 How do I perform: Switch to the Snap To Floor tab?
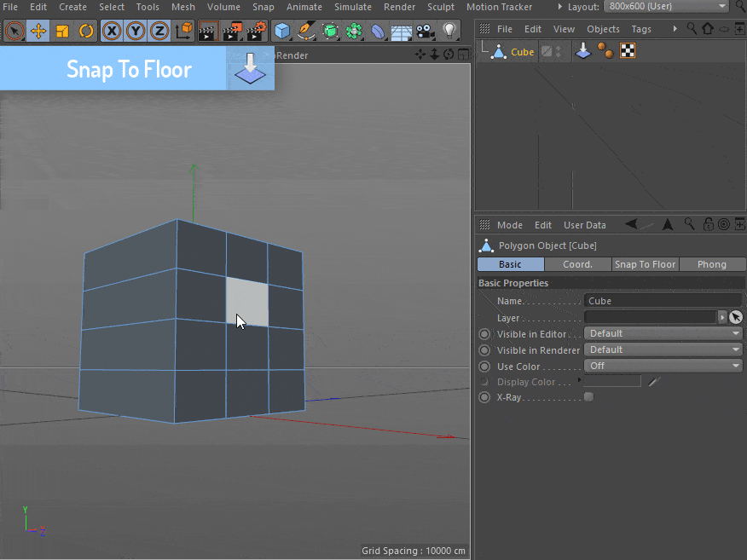[645, 264]
